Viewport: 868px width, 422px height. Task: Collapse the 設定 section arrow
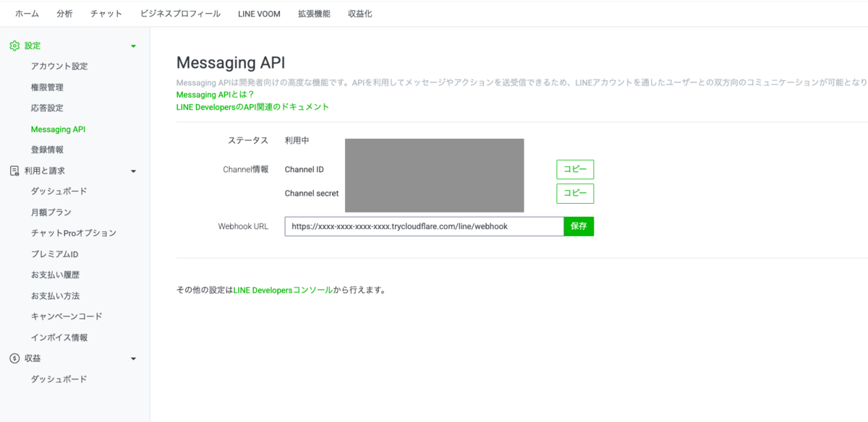coord(133,46)
